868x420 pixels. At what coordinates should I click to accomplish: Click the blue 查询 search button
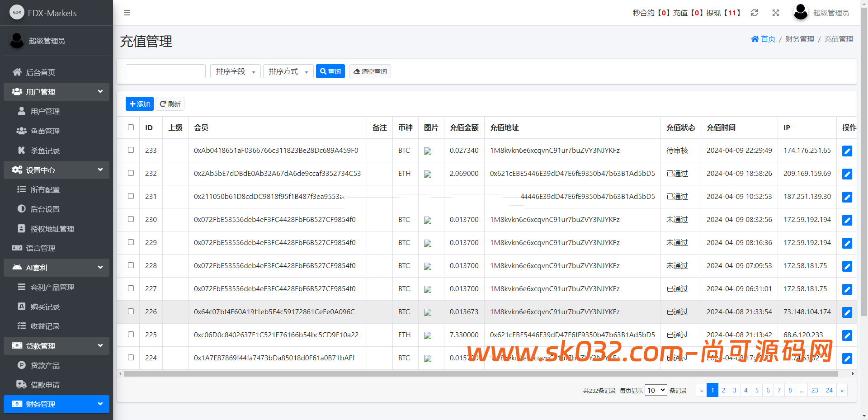(330, 71)
